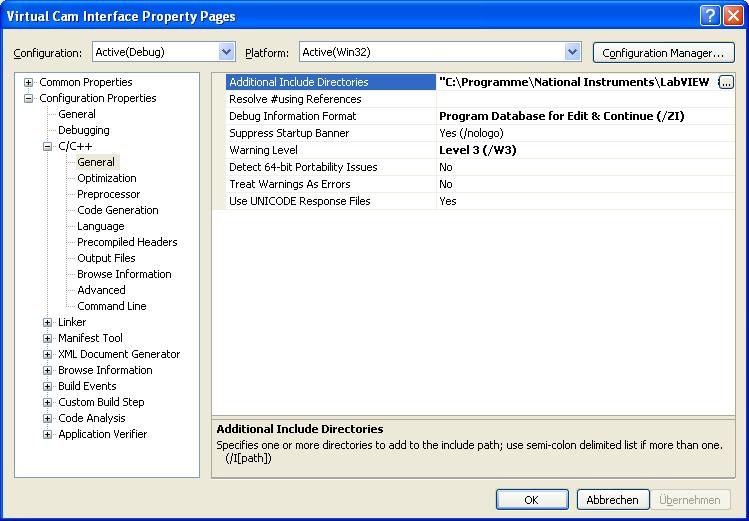
Task: Click the Warning Level property
Action: (x=331, y=150)
